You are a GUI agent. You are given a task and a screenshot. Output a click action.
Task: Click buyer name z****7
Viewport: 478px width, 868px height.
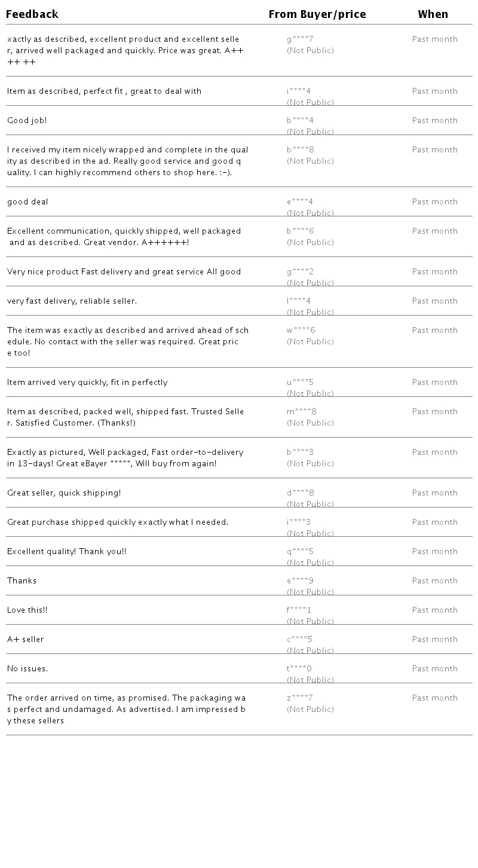[x=299, y=698]
